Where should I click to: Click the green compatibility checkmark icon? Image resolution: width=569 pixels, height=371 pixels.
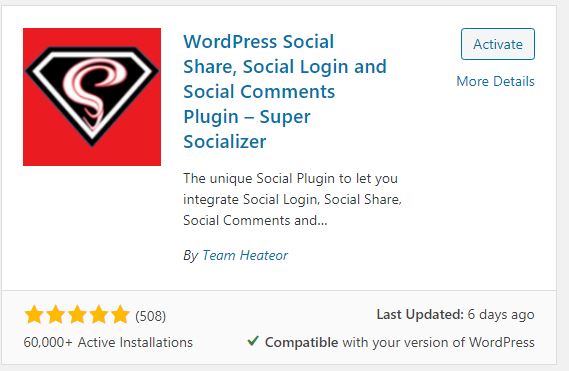(x=253, y=341)
